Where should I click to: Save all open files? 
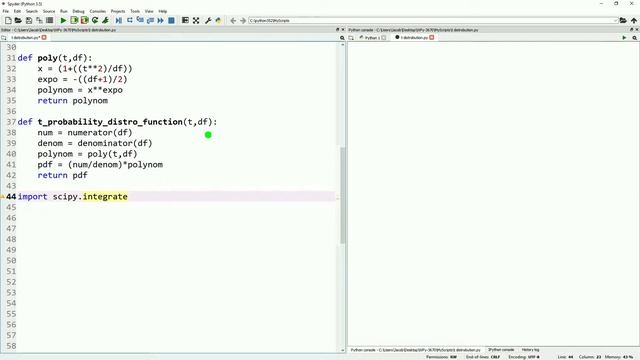pos(39,20)
